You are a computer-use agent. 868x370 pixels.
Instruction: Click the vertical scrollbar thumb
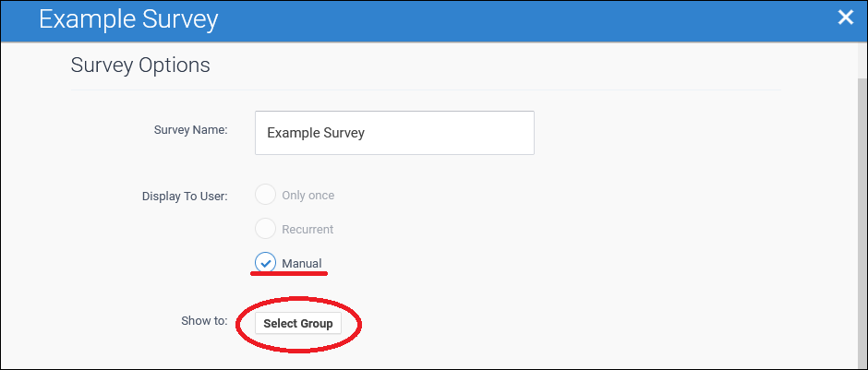pyautogui.click(x=862, y=221)
